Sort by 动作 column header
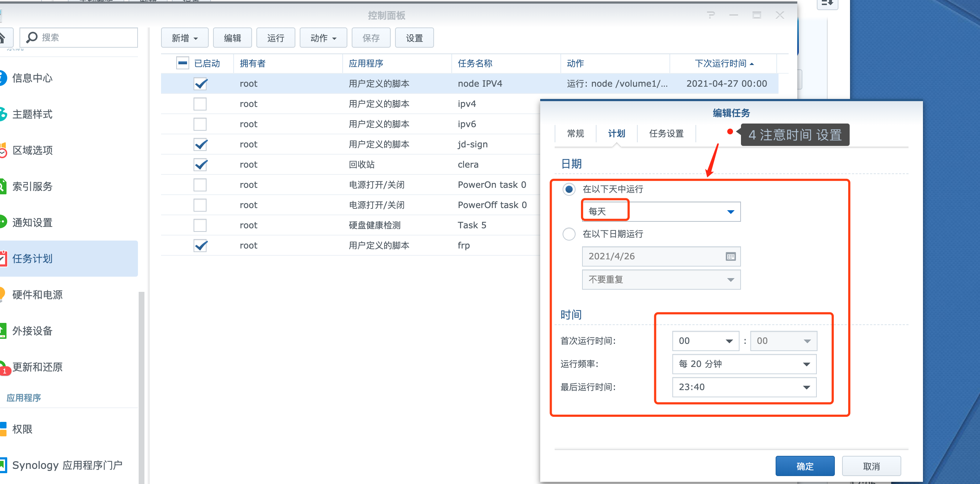980x484 pixels. pos(615,63)
